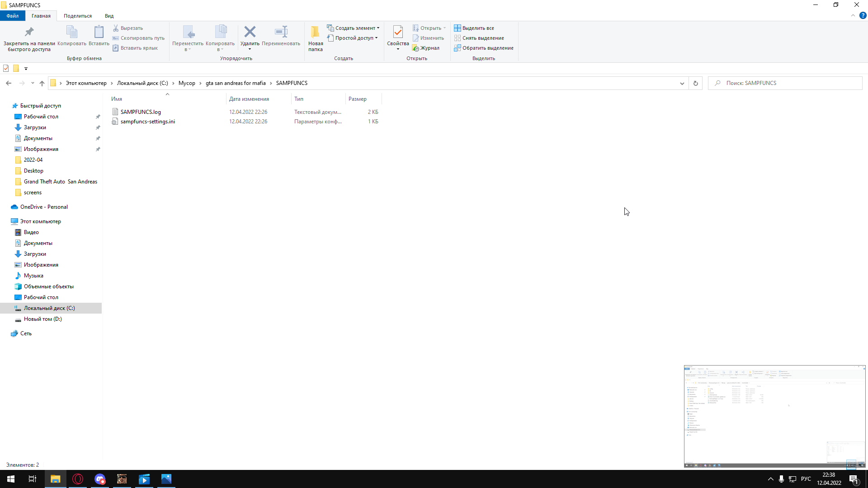Expand address bar history dropdown arrow
868x488 pixels.
[x=682, y=83]
